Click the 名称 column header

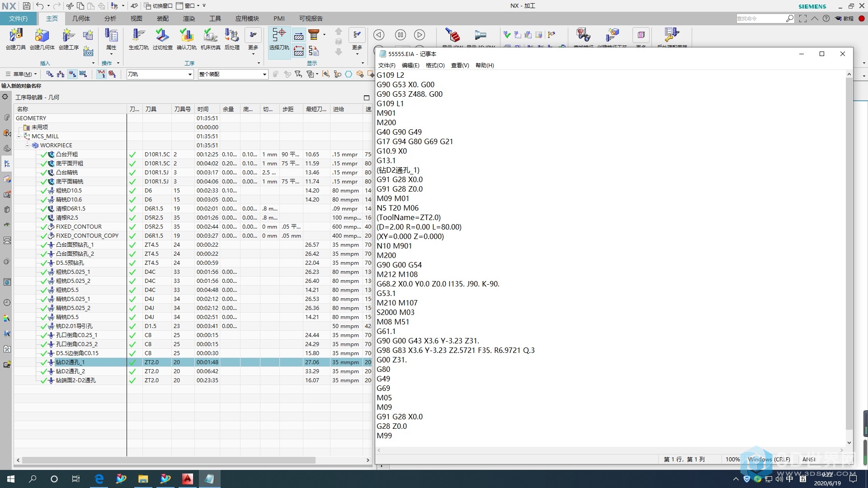[70, 109]
